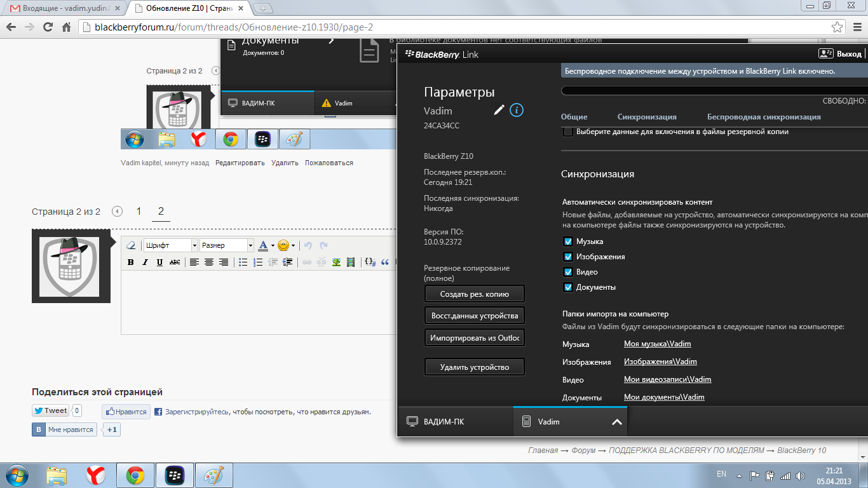Click the undo arrow in editor

[x=308, y=245]
